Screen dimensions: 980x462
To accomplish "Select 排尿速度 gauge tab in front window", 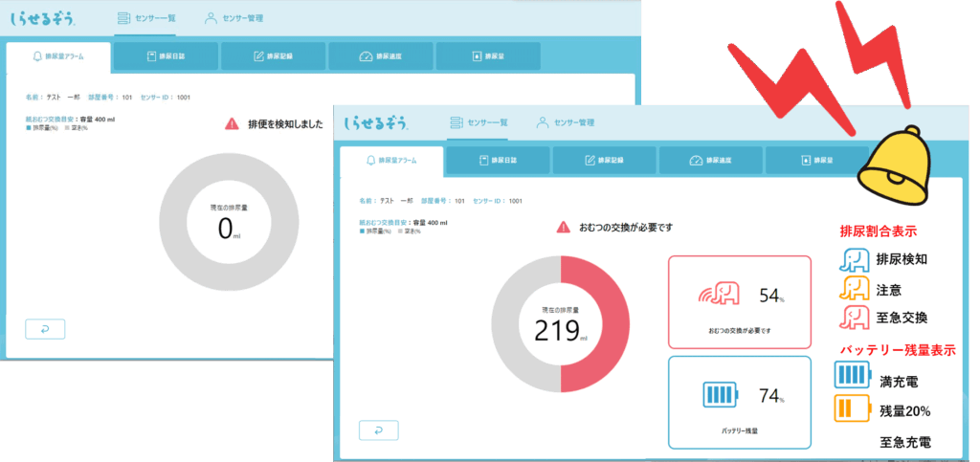I will coord(711,161).
